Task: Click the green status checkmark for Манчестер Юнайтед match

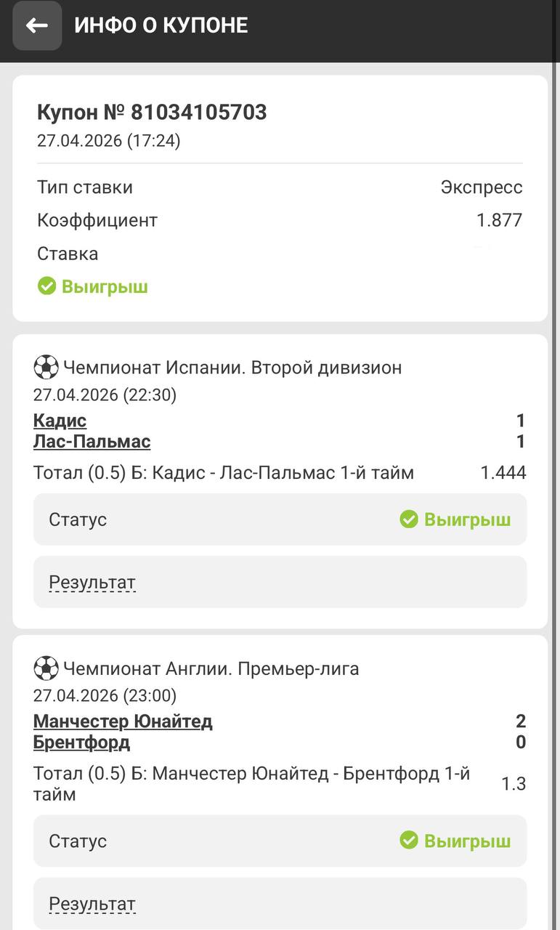Action: coord(409,841)
